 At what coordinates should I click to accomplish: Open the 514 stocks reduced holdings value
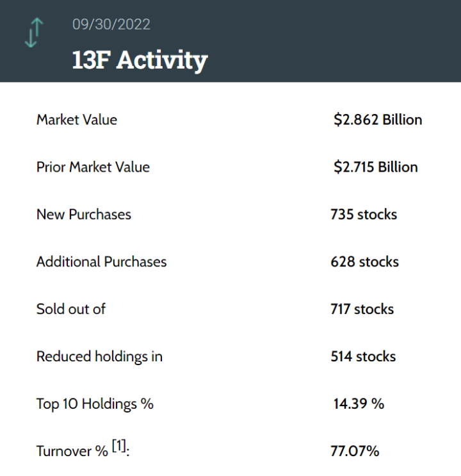[363, 356]
